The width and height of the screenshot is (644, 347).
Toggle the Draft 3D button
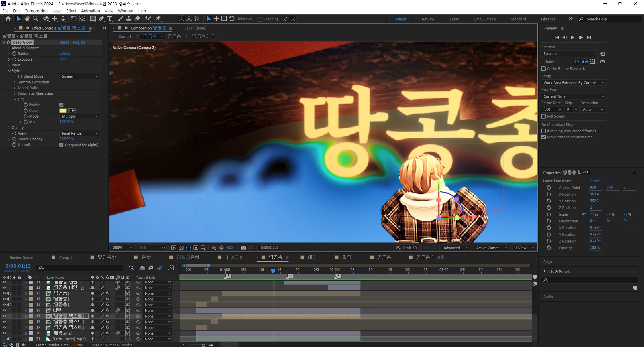pyautogui.click(x=407, y=248)
